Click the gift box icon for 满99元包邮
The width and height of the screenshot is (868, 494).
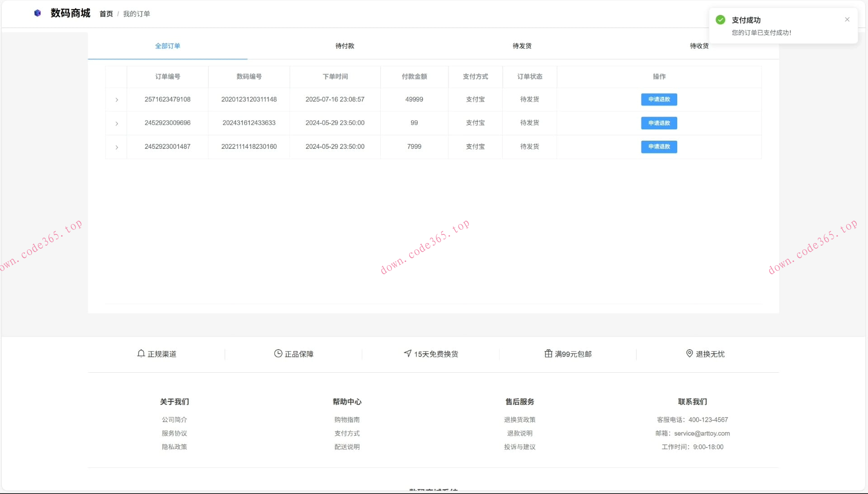pyautogui.click(x=548, y=354)
